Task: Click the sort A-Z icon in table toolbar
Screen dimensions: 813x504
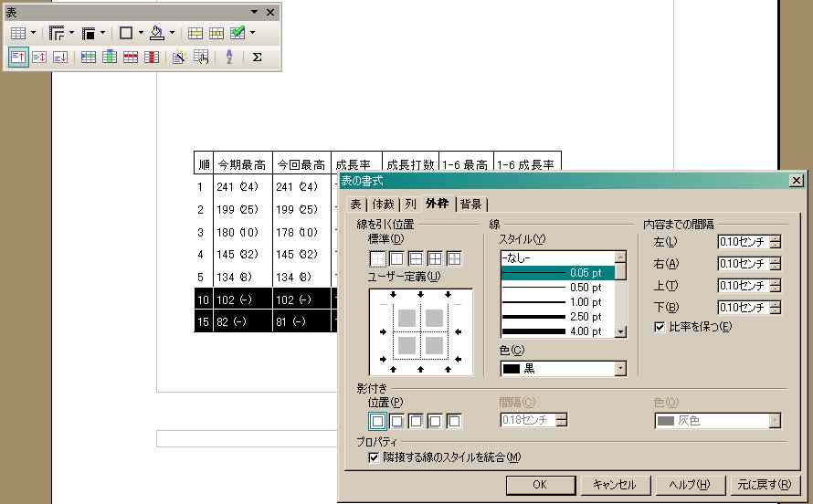Action: [228, 57]
